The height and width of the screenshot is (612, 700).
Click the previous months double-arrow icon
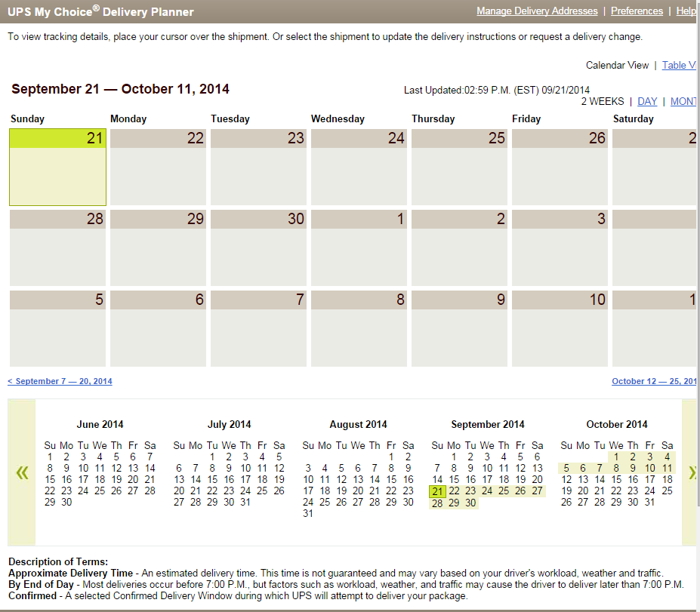tap(22, 472)
